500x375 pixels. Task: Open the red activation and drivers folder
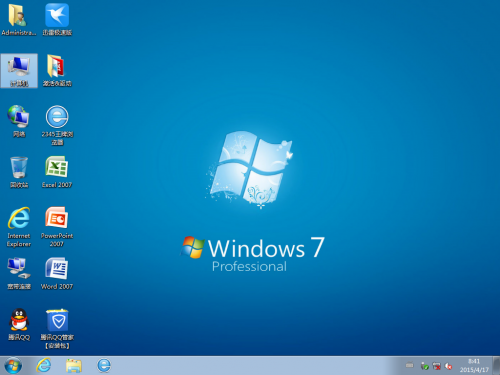[57, 71]
